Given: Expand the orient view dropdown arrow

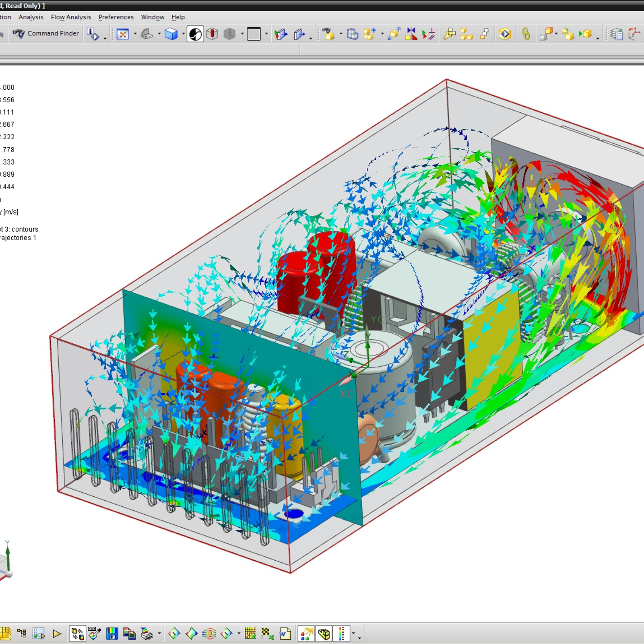Looking at the screenshot, I should 159,34.
